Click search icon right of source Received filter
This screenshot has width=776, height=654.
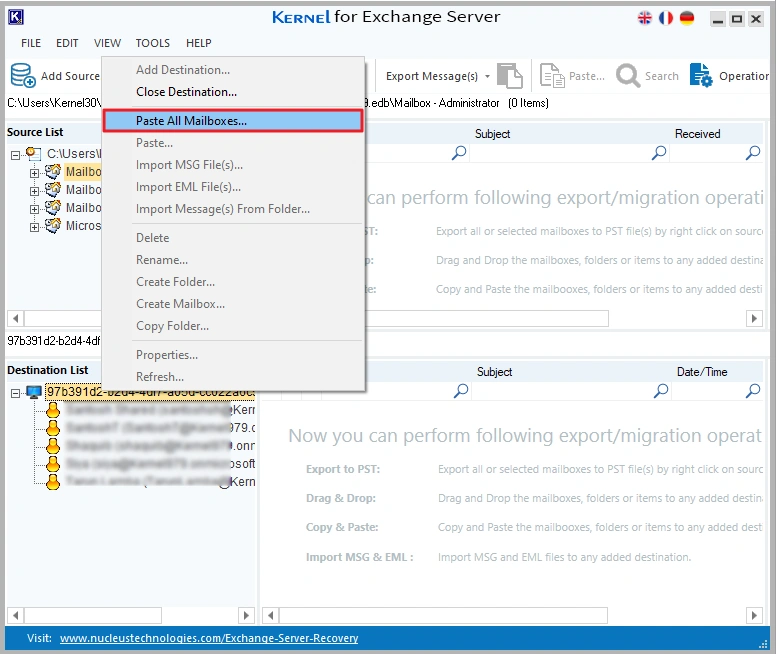pos(753,152)
